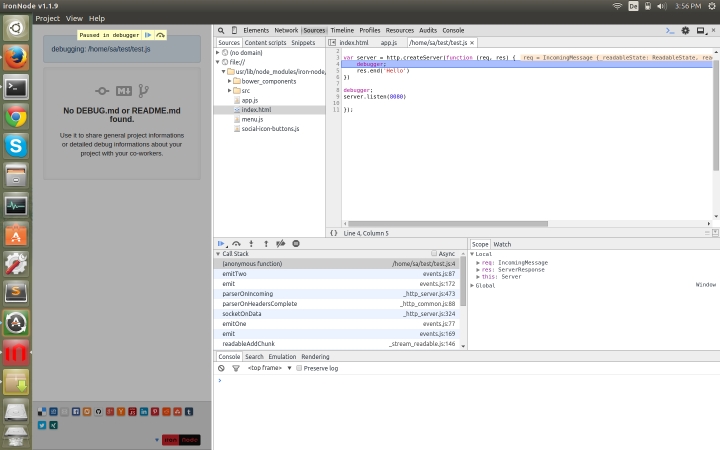
Task: Resume script execution in debugger toolbar
Action: tap(221, 243)
